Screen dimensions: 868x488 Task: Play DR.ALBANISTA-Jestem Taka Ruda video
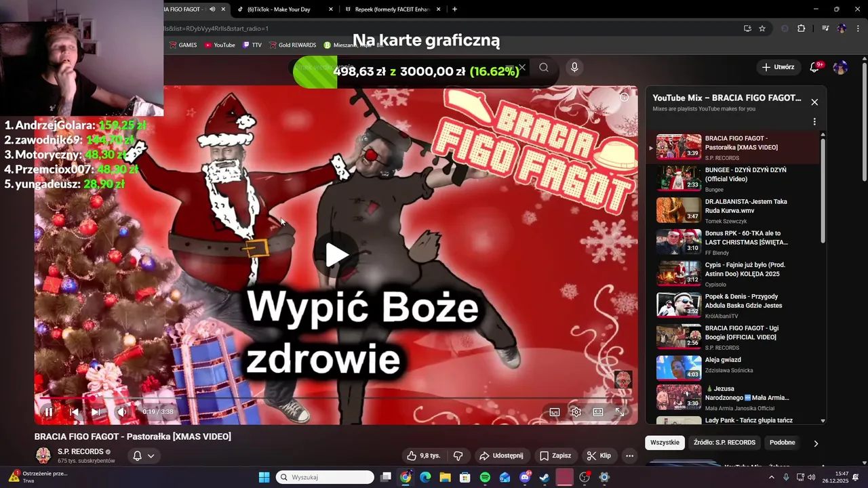tap(734, 210)
